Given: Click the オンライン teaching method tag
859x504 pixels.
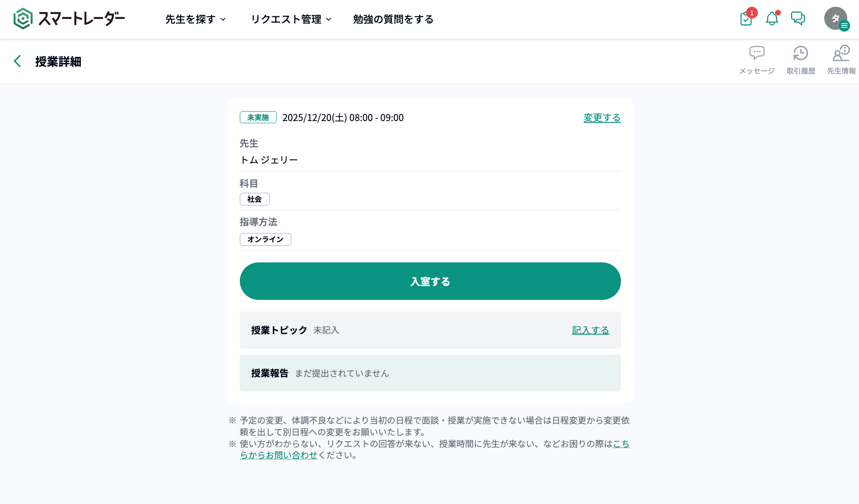Looking at the screenshot, I should (x=265, y=239).
